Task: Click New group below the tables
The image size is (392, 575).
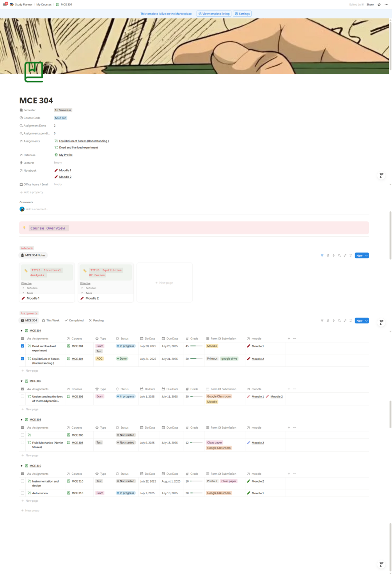Action: (30, 511)
